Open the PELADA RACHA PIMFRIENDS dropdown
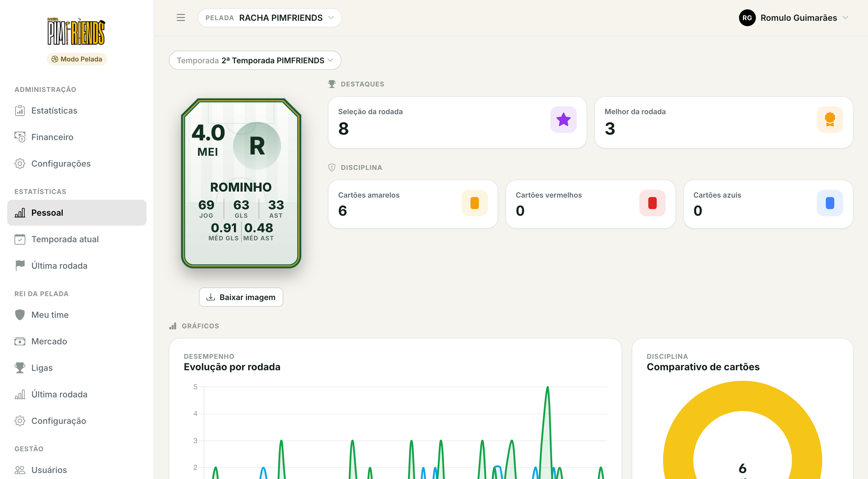 click(269, 17)
